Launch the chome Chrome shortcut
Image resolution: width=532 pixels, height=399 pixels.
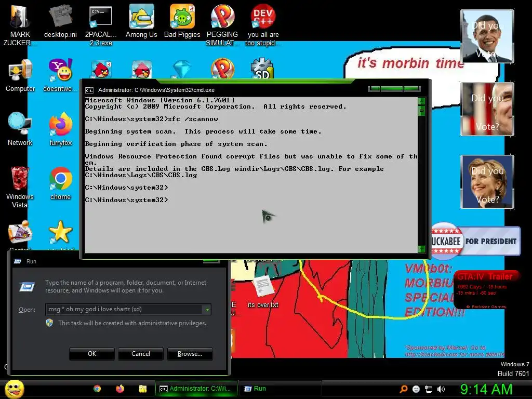coord(60,183)
